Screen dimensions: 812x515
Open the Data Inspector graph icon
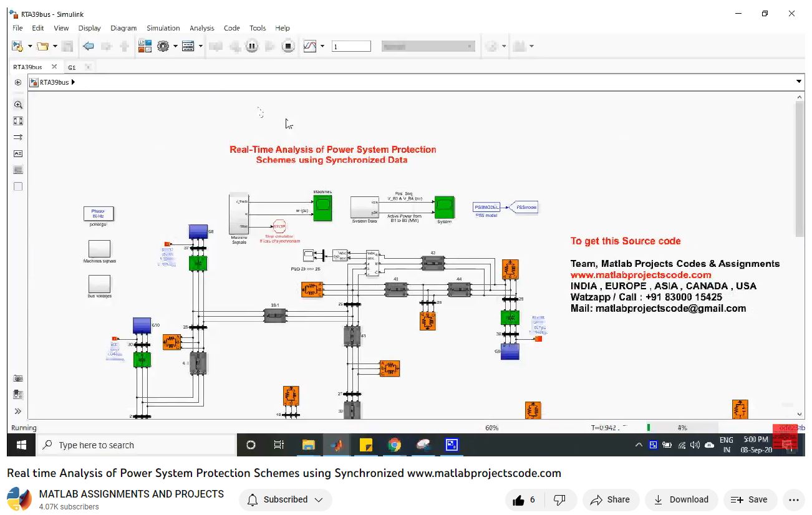[310, 46]
